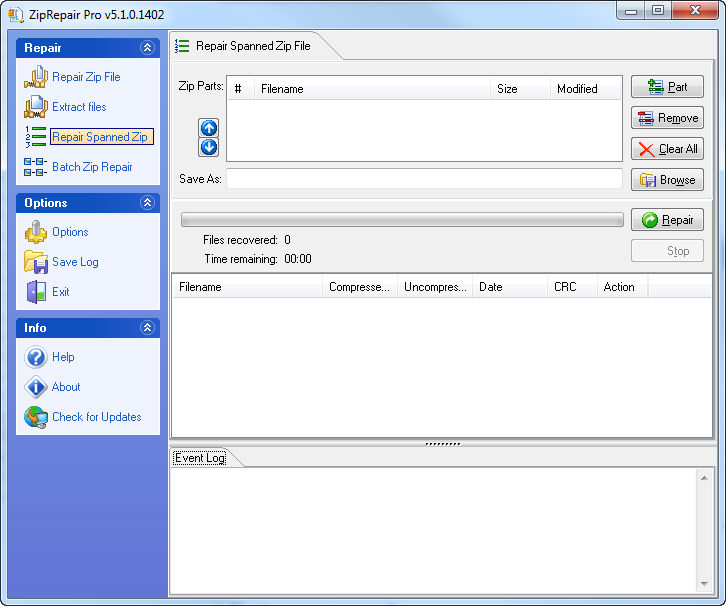Move zip part down with the down arrow
726x606 pixels.
[208, 147]
